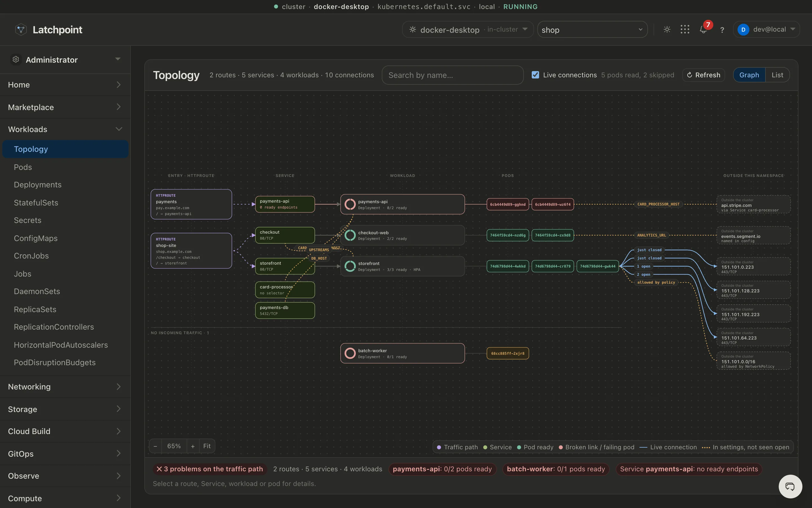The width and height of the screenshot is (812, 508).
Task: Open the Administrator role dropdown
Action: point(65,60)
